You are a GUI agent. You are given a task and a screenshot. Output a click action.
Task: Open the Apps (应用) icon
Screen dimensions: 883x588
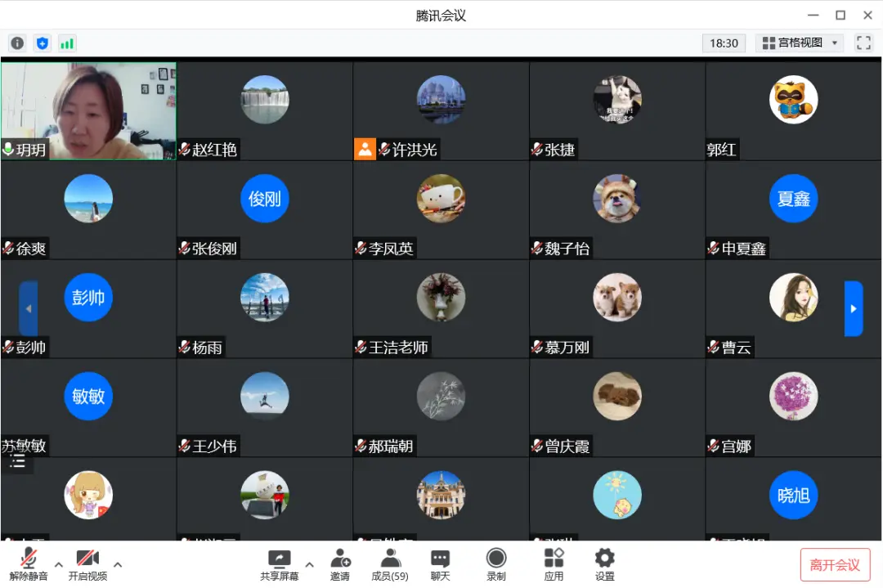tap(554, 565)
